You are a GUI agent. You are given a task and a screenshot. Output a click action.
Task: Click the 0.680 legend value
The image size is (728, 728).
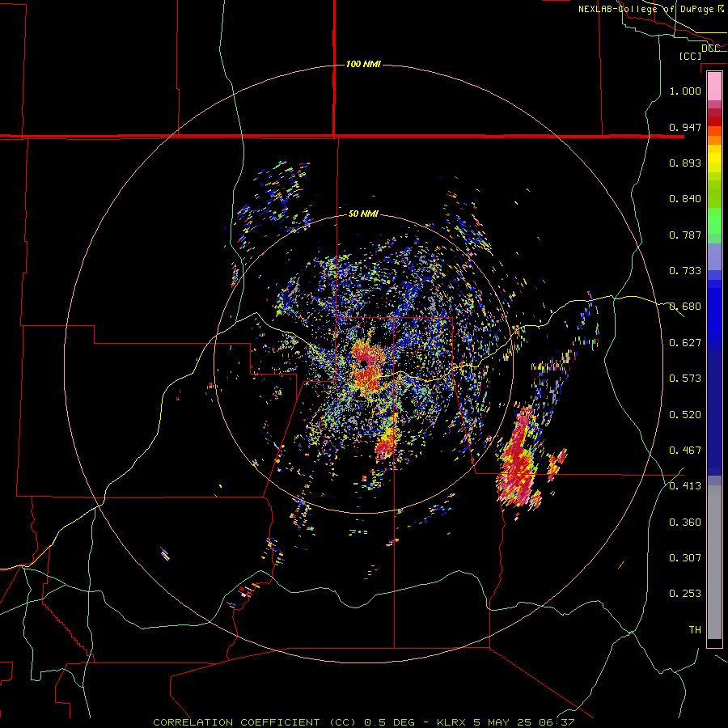click(x=685, y=307)
